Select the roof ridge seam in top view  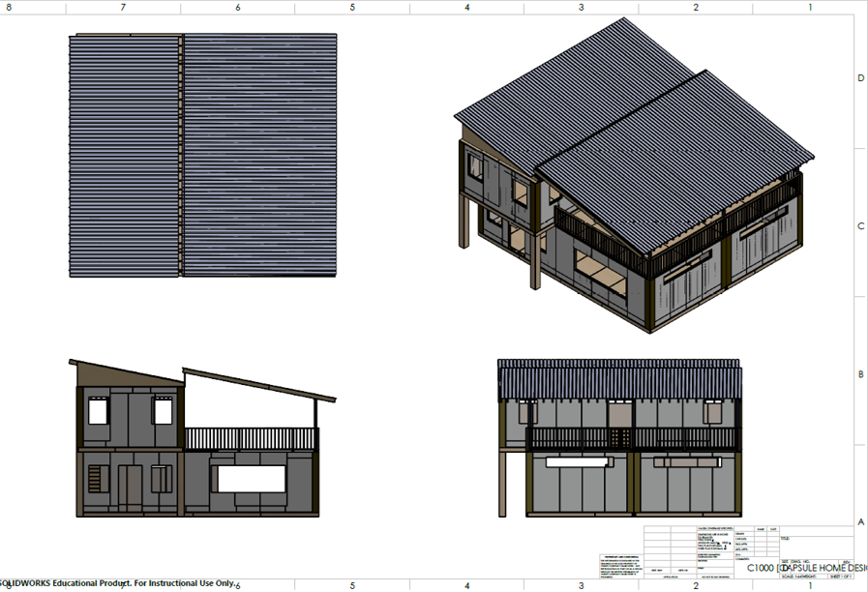(181, 155)
